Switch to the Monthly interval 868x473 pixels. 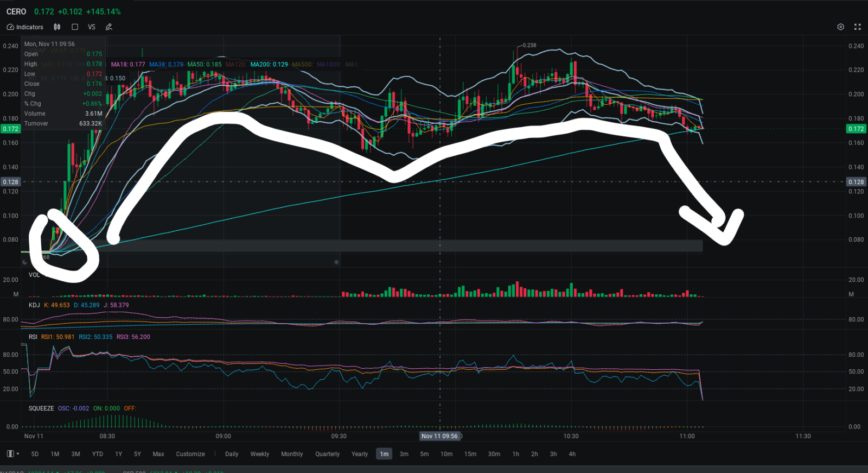(292, 454)
